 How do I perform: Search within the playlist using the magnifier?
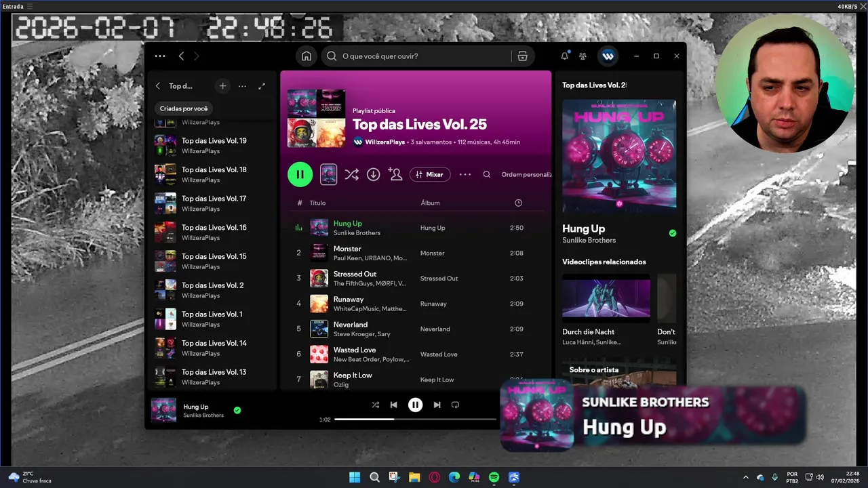click(x=487, y=174)
